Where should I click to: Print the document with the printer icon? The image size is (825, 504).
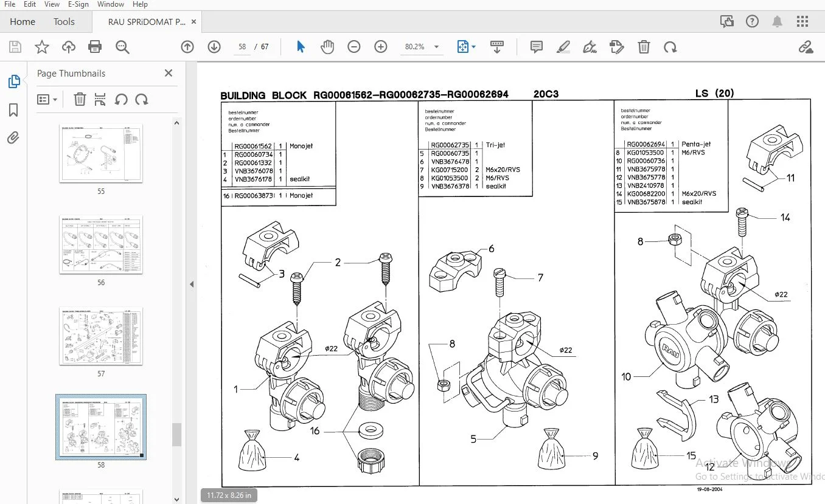click(x=95, y=47)
